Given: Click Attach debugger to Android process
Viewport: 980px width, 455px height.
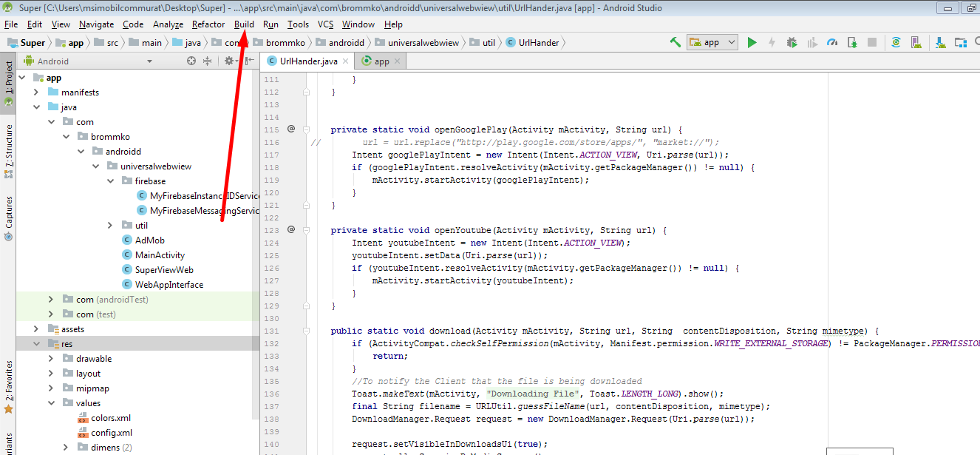Looking at the screenshot, I should (852, 42).
